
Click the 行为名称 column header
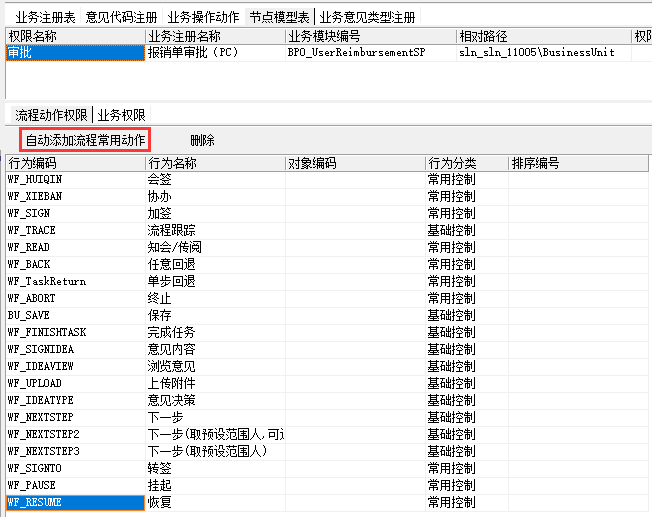click(215, 163)
